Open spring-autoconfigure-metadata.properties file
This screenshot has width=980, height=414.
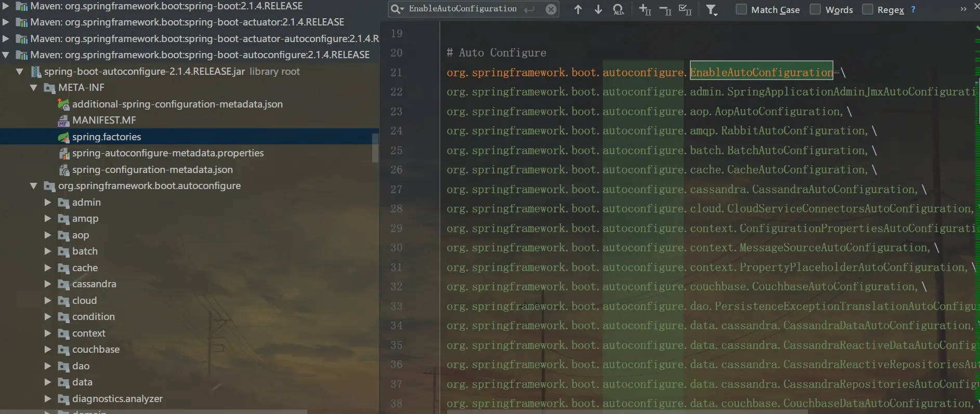pyautogui.click(x=168, y=153)
